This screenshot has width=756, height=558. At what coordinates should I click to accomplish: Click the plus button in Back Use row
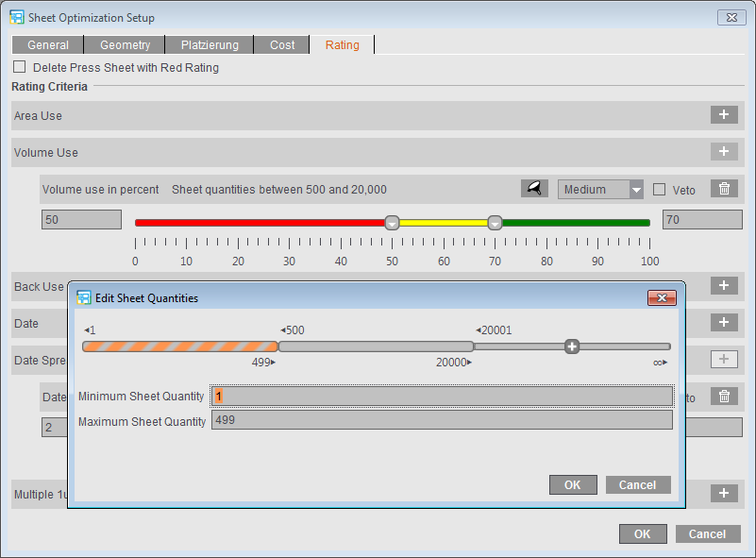(723, 285)
